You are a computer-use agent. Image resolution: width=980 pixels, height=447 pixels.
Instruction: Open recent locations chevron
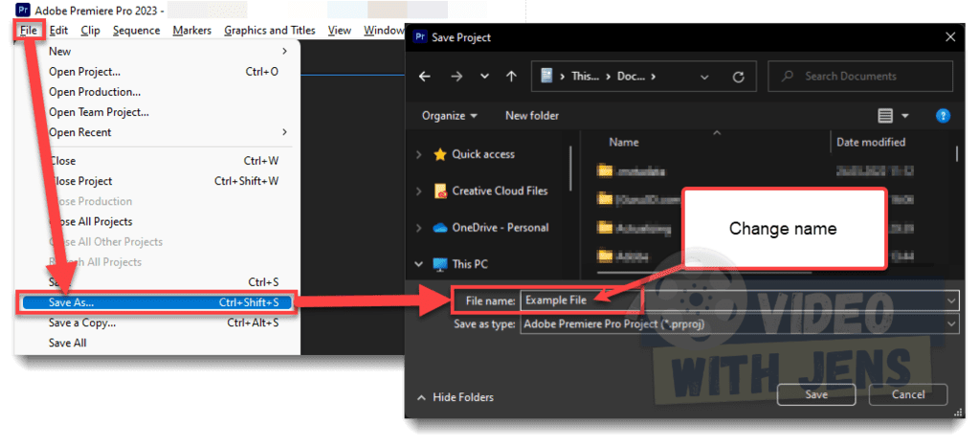pyautogui.click(x=484, y=77)
